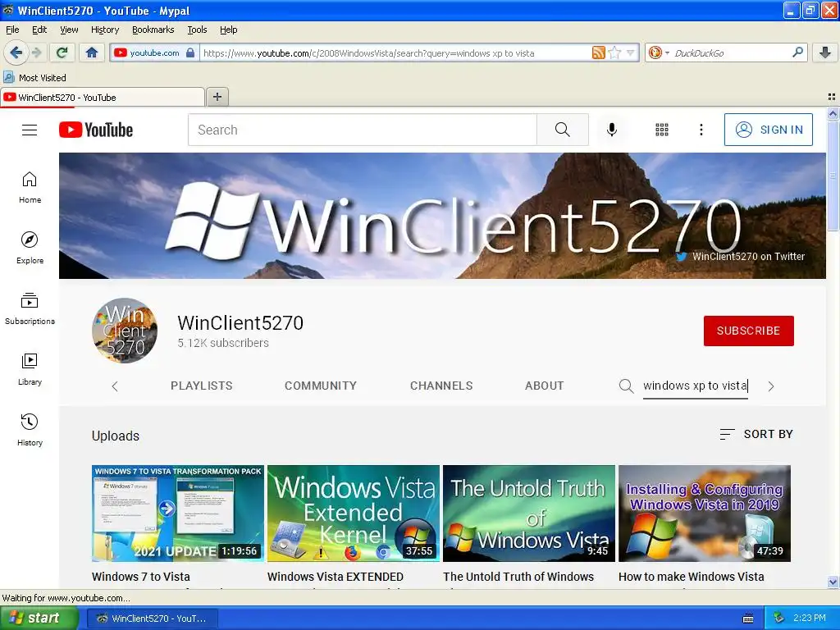Click the list-all-tabs icon at tab bar end
This screenshot has width=840, height=630.
[x=832, y=97]
